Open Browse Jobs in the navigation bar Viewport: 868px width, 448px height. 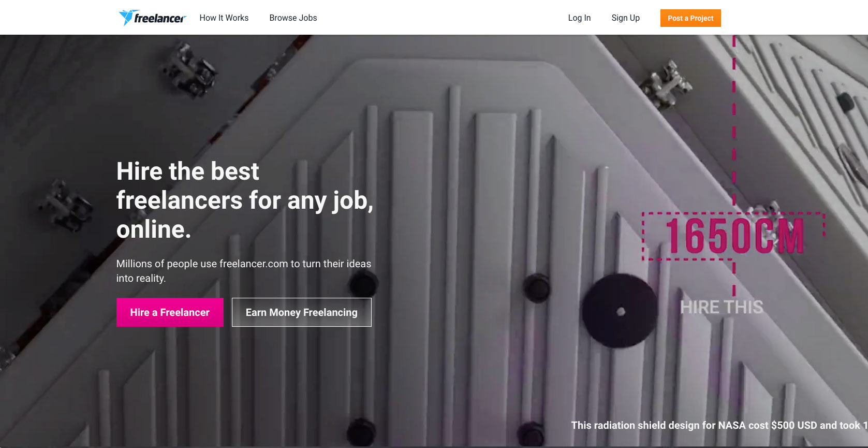coord(293,18)
